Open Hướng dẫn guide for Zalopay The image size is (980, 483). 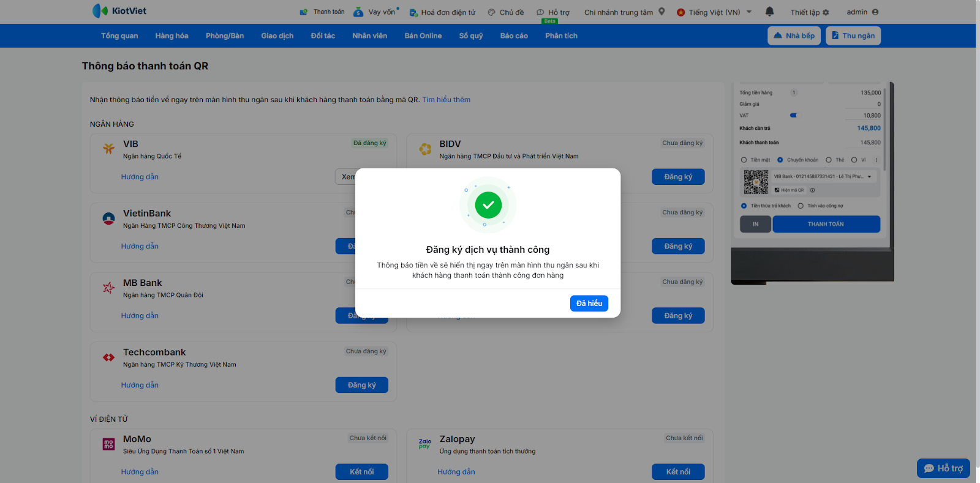point(456,472)
